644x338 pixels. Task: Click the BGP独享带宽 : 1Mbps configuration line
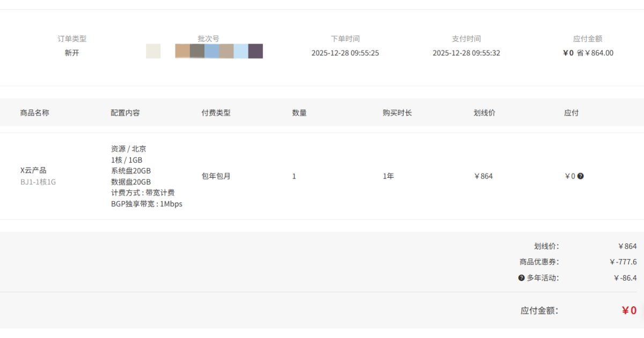147,204
